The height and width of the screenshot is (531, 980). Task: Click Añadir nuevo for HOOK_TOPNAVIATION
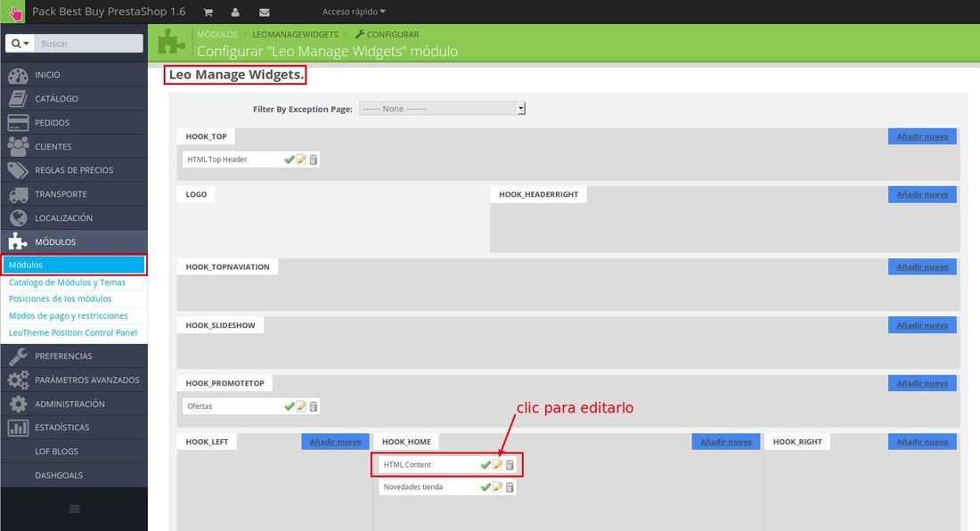coord(922,266)
